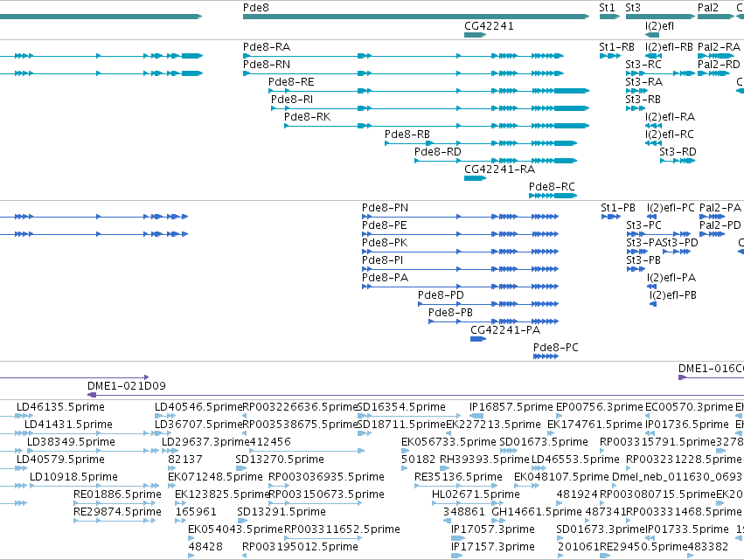The width and height of the screenshot is (744, 560).
Task: Select the CG42241 gene label
Action: click(x=489, y=26)
